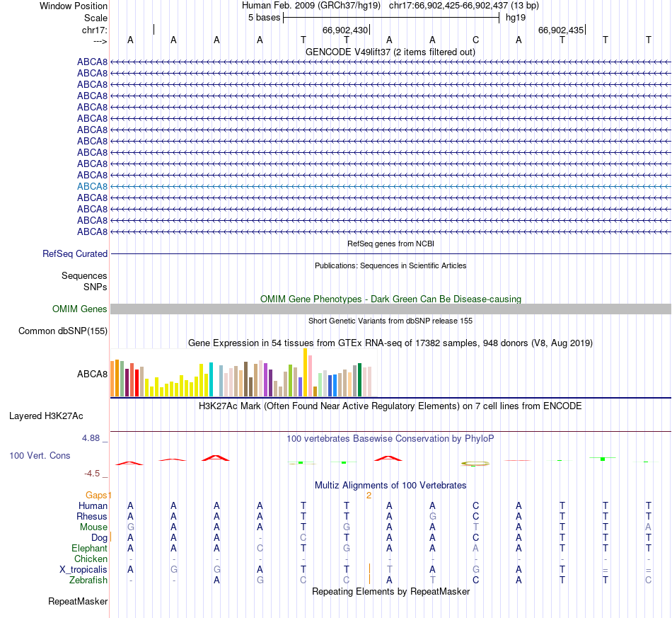Click the H3K27Ac Mark track title
The image size is (672, 618).
point(390,406)
